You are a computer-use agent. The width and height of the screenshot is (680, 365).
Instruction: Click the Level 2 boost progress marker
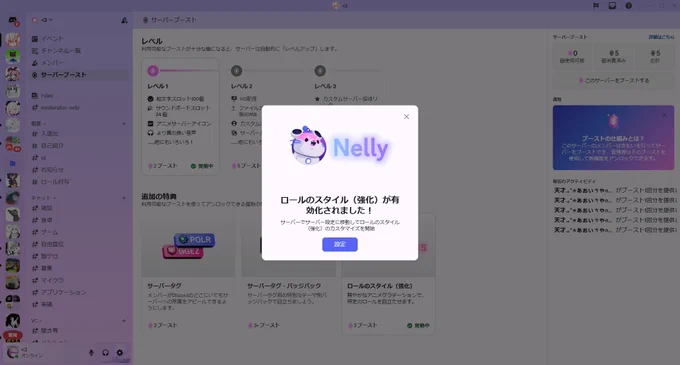[236, 71]
